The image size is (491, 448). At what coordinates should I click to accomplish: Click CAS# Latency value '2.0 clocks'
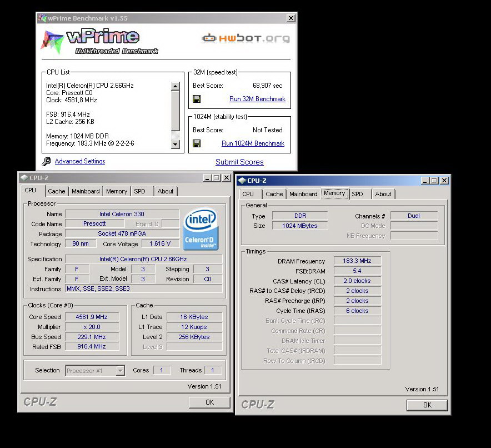[x=357, y=281]
